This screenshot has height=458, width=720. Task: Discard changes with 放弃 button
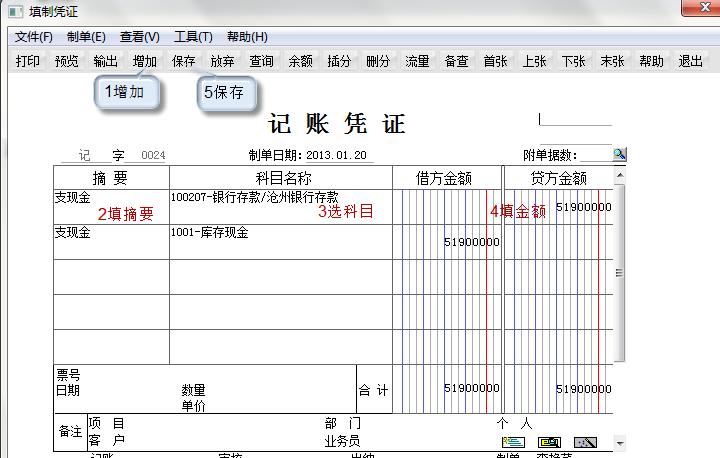223,61
